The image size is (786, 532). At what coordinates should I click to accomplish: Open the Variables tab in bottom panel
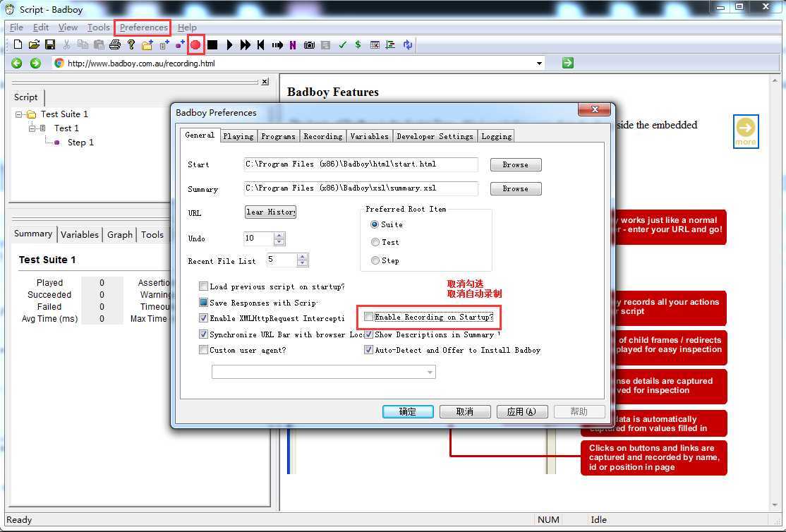coord(79,234)
